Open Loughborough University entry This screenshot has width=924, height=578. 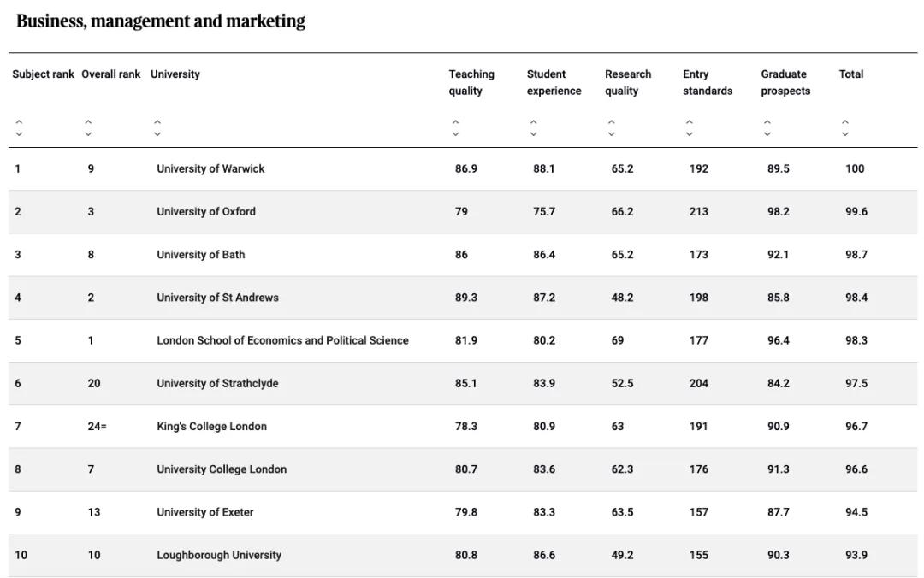click(x=219, y=555)
